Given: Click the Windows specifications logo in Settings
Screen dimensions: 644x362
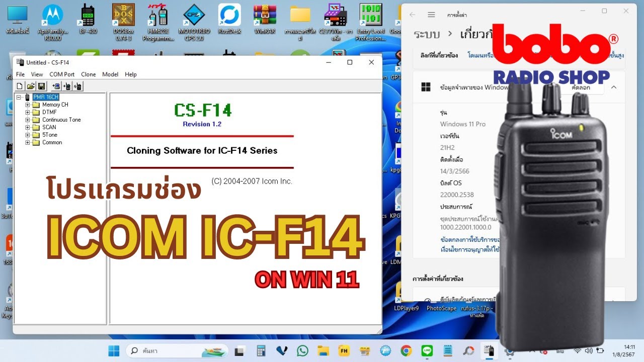Looking at the screenshot, I should click(426, 87).
